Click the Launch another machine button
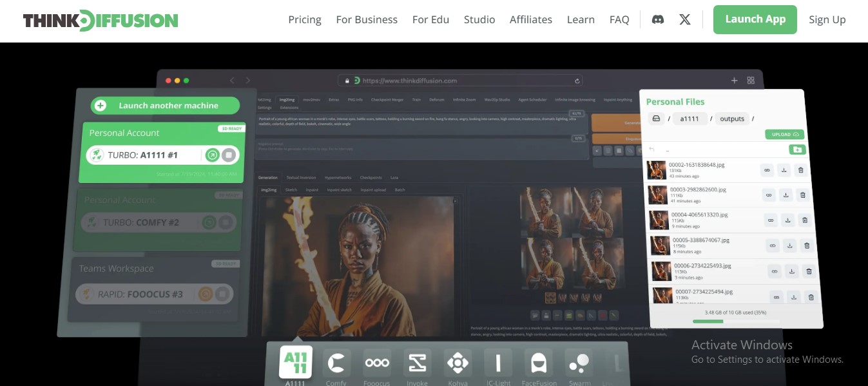 coord(166,105)
